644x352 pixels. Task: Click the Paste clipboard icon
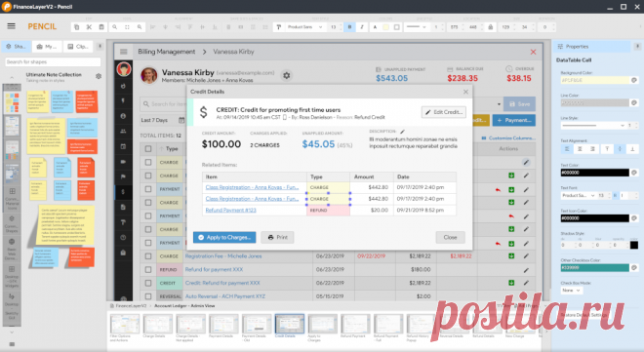coord(101,27)
